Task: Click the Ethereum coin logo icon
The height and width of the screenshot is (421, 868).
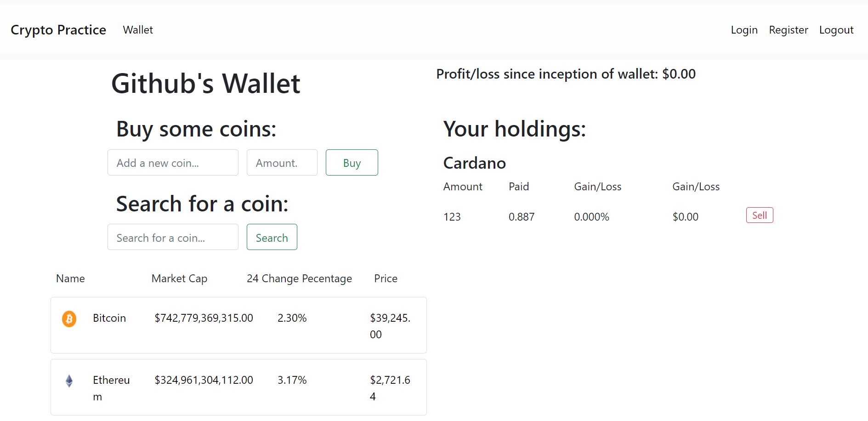Action: 69,381
